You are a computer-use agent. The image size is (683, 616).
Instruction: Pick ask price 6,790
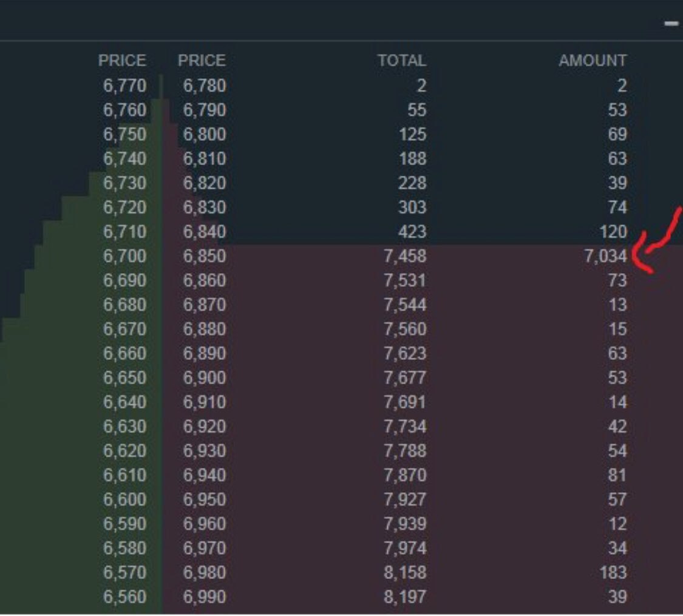(205, 110)
